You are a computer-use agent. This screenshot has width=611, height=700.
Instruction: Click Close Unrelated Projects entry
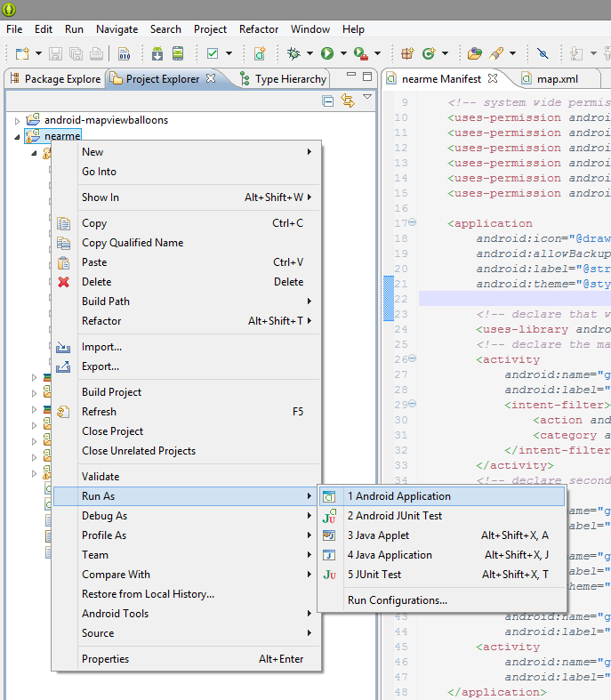(x=187, y=451)
